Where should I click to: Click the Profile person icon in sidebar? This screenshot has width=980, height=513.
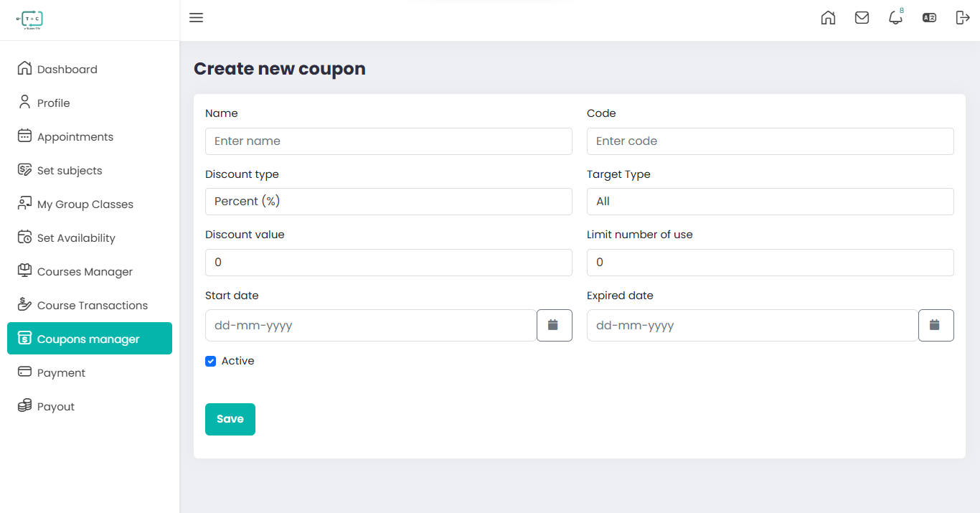(x=24, y=102)
